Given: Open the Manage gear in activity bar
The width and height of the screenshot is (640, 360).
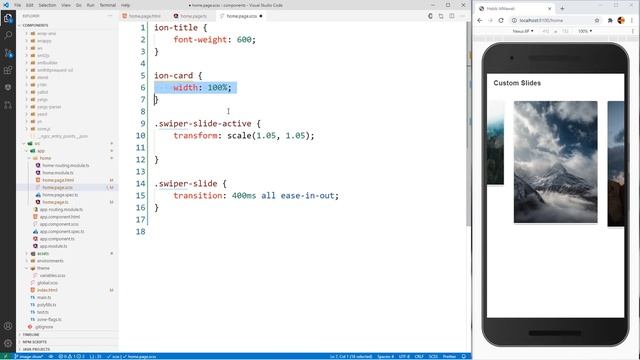Looking at the screenshot, I should (8, 343).
